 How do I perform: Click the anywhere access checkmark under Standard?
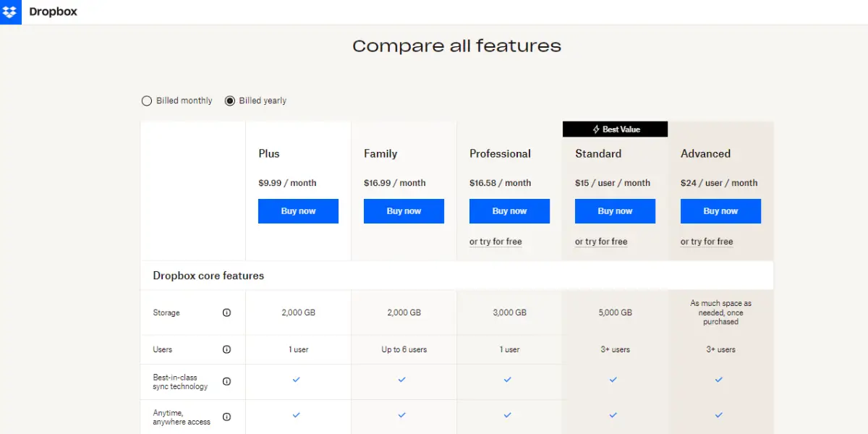tap(613, 415)
